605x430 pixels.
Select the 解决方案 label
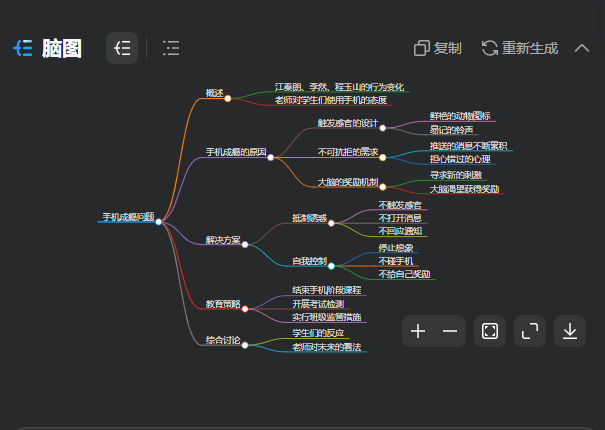[223, 240]
